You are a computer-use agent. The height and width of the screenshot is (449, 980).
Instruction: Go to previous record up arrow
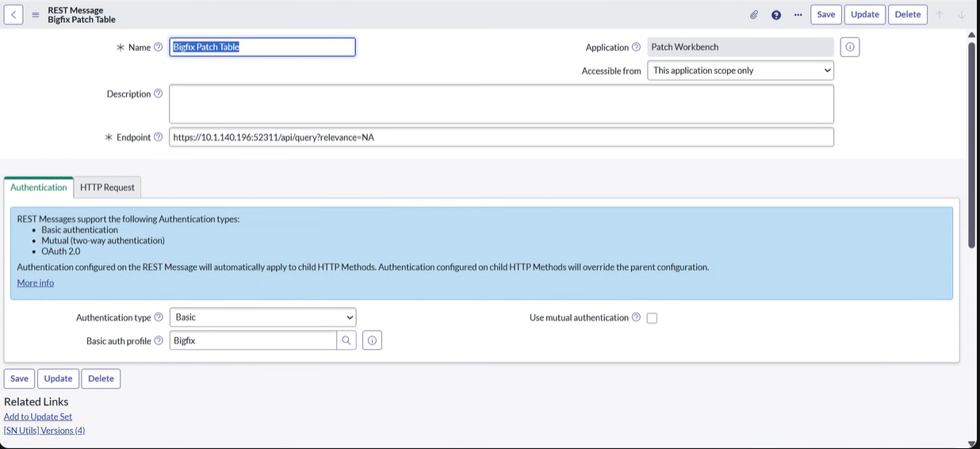click(940, 15)
